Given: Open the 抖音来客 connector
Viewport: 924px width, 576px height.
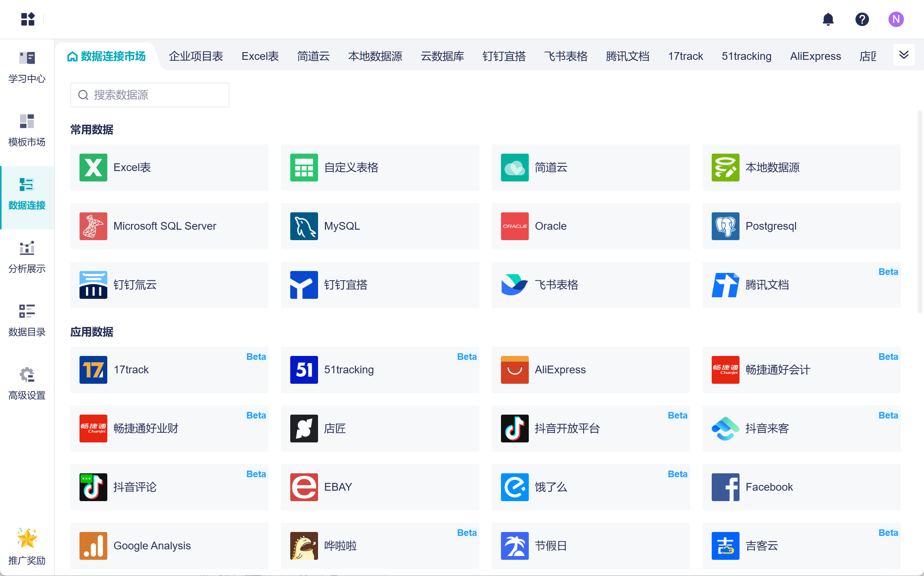Looking at the screenshot, I should 802,429.
